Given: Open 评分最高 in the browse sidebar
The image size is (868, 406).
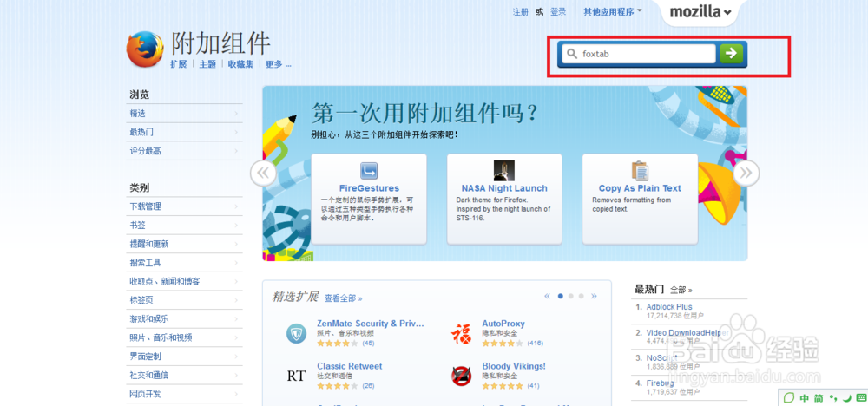Looking at the screenshot, I should click(x=184, y=151).
